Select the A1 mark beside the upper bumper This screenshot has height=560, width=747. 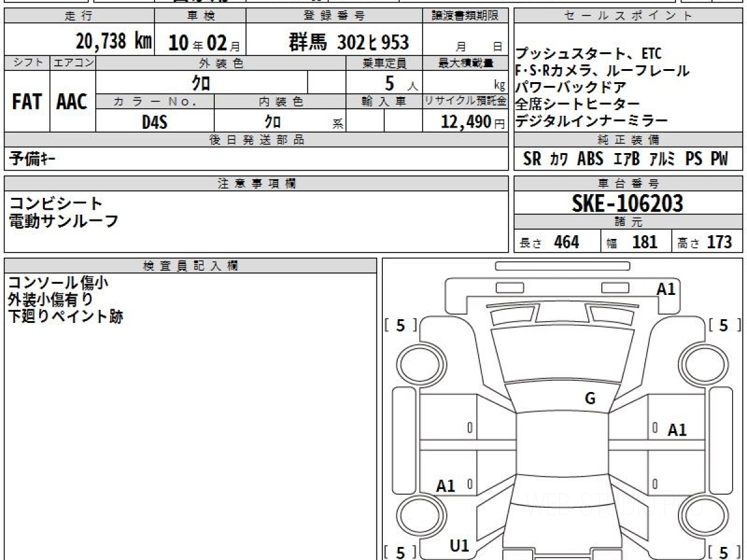665,289
